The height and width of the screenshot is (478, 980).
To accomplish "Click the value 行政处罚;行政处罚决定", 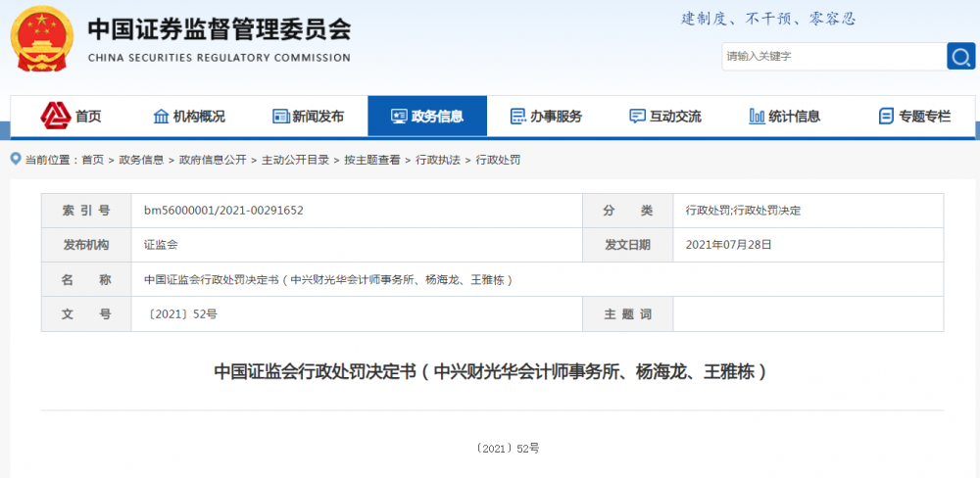I will [x=743, y=211].
